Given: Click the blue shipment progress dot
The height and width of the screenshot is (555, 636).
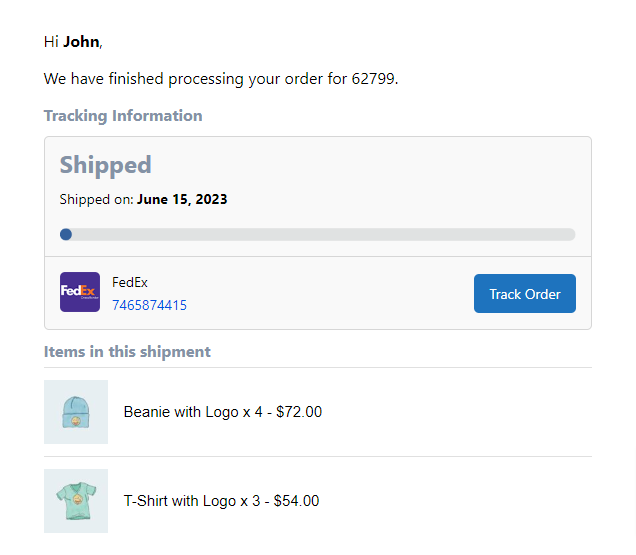Looking at the screenshot, I should click(x=66, y=234).
